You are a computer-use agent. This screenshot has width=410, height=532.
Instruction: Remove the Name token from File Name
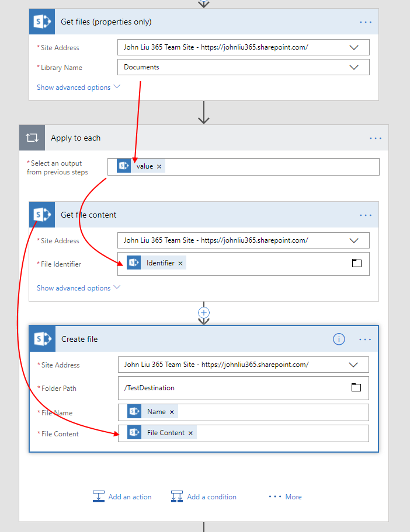pos(172,412)
